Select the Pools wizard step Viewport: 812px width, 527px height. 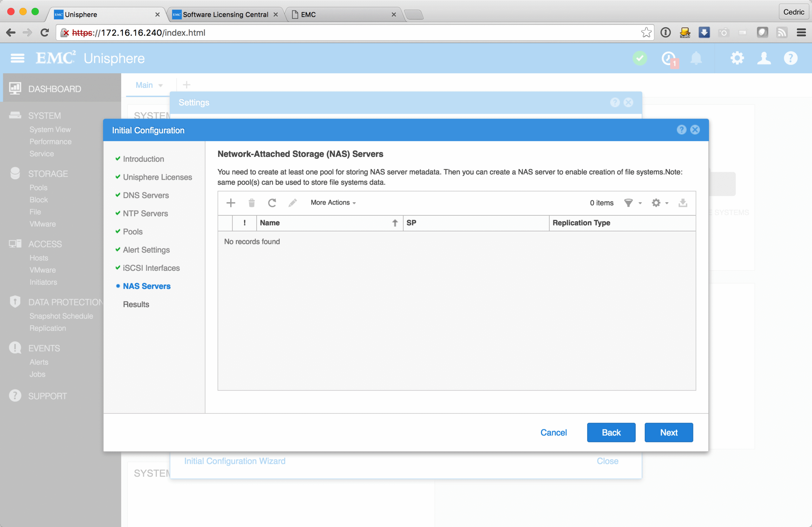click(132, 231)
